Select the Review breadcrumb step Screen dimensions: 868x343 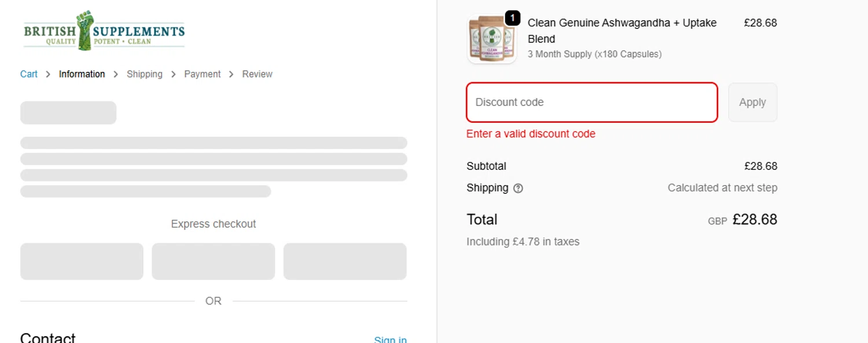(258, 74)
